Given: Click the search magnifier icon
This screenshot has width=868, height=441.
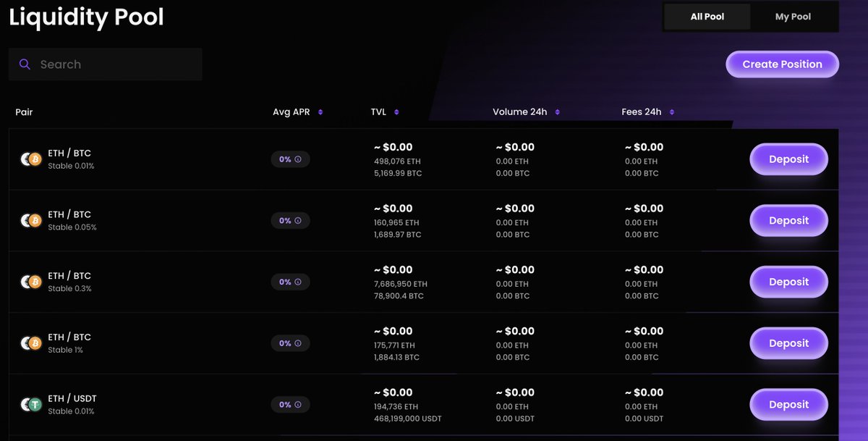Looking at the screenshot, I should pyautogui.click(x=25, y=64).
